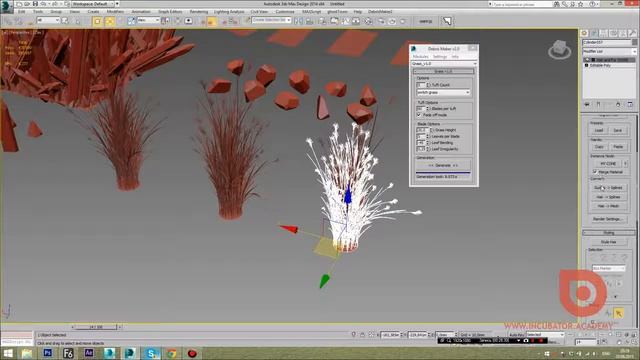The height and width of the screenshot is (360, 640).
Task: Open the grass type preset dropdown
Action: tap(443, 93)
